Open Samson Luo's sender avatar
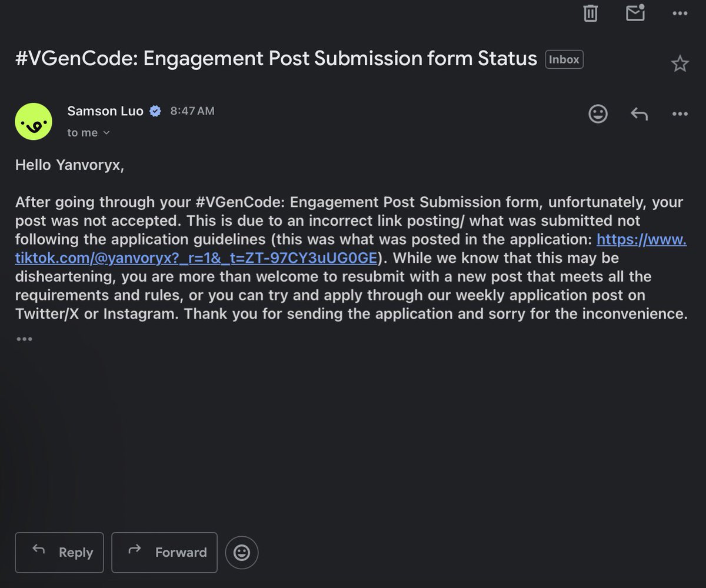Viewport: 706px width, 588px height. (34, 122)
